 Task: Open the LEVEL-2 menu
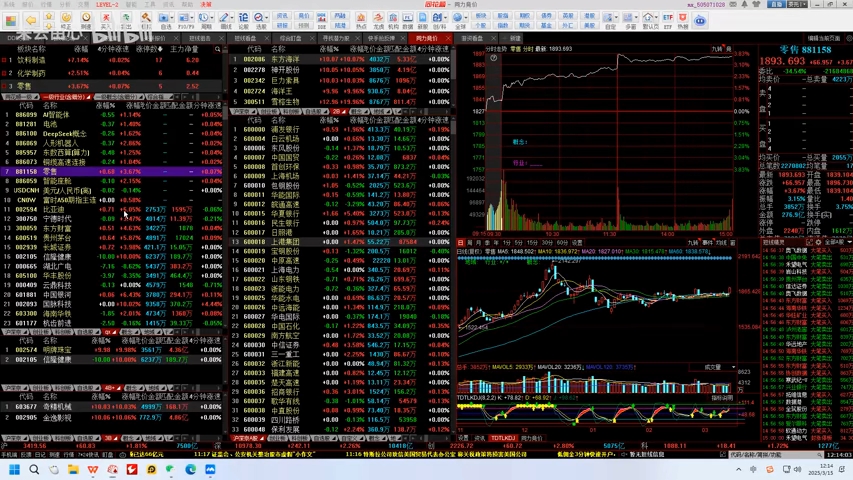point(107,4)
